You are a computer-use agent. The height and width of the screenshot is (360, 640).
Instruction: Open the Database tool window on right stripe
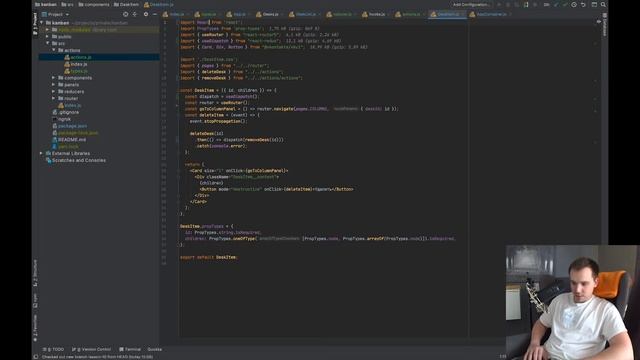604,24
